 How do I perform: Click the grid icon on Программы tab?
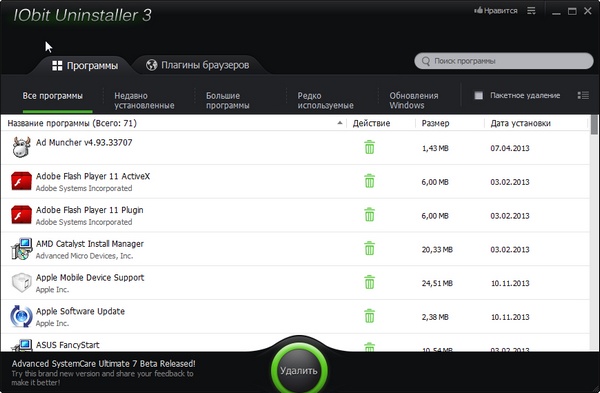point(57,65)
